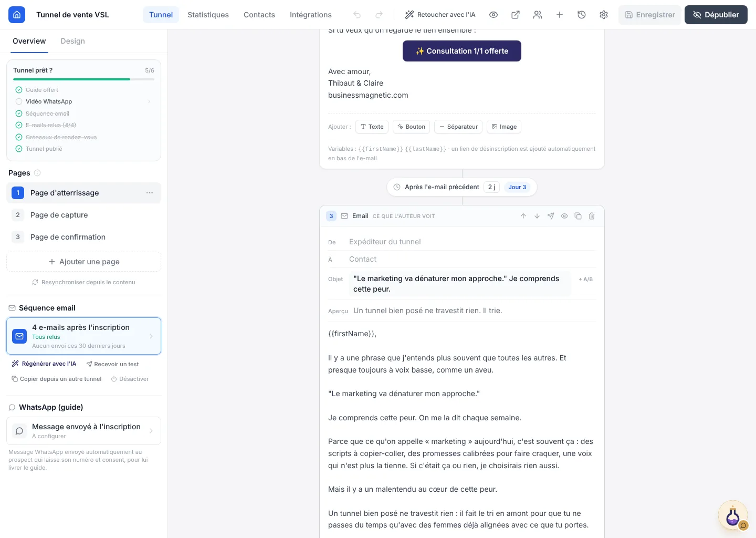Add an A/B subject variant
This screenshot has width=756, height=538.
(x=585, y=279)
